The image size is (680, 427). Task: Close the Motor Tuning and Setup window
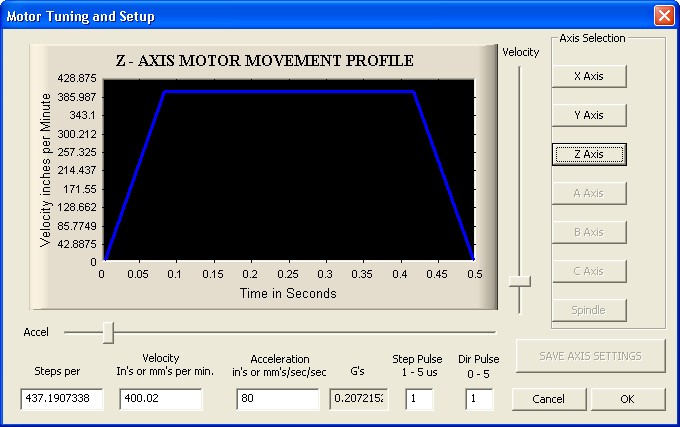click(x=663, y=16)
